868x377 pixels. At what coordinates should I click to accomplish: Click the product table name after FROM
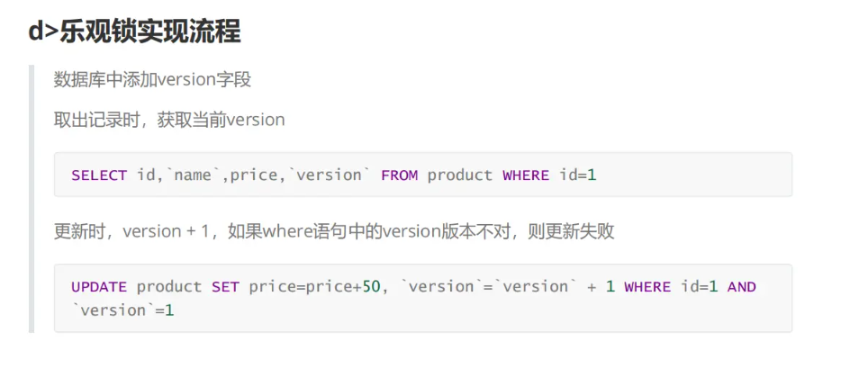click(460, 175)
